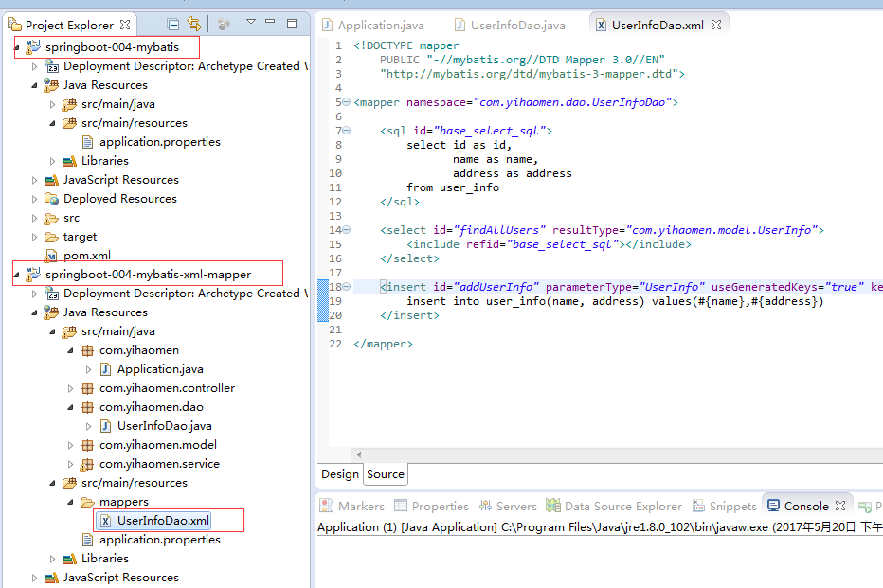Select UserInfoDao.xml under mappers
The height and width of the screenshot is (588, 883).
tap(163, 521)
